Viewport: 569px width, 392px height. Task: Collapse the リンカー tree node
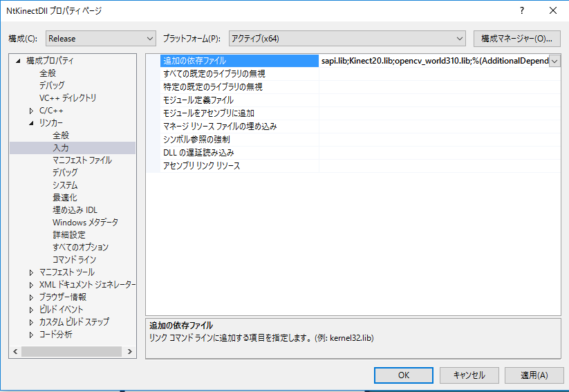tap(31, 123)
